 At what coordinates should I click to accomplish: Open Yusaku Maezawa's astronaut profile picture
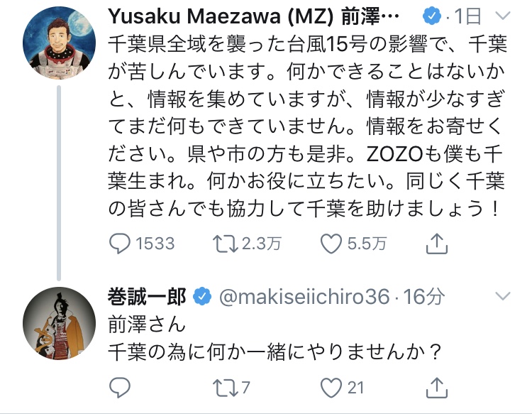coord(58,46)
